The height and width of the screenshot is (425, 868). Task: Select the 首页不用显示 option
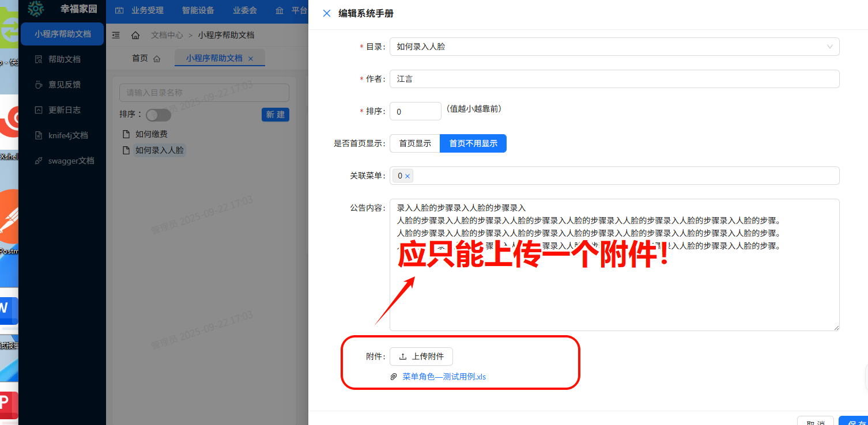pos(473,143)
